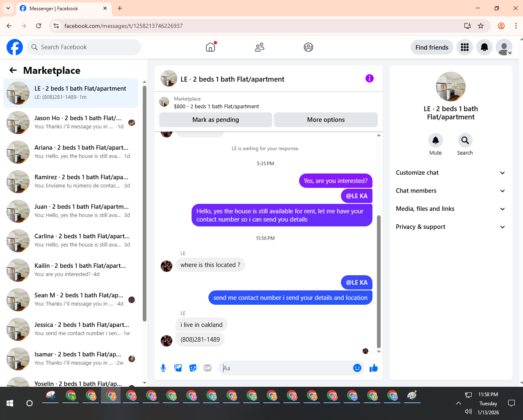Click Find friends button
523x420 pixels.
(x=432, y=47)
